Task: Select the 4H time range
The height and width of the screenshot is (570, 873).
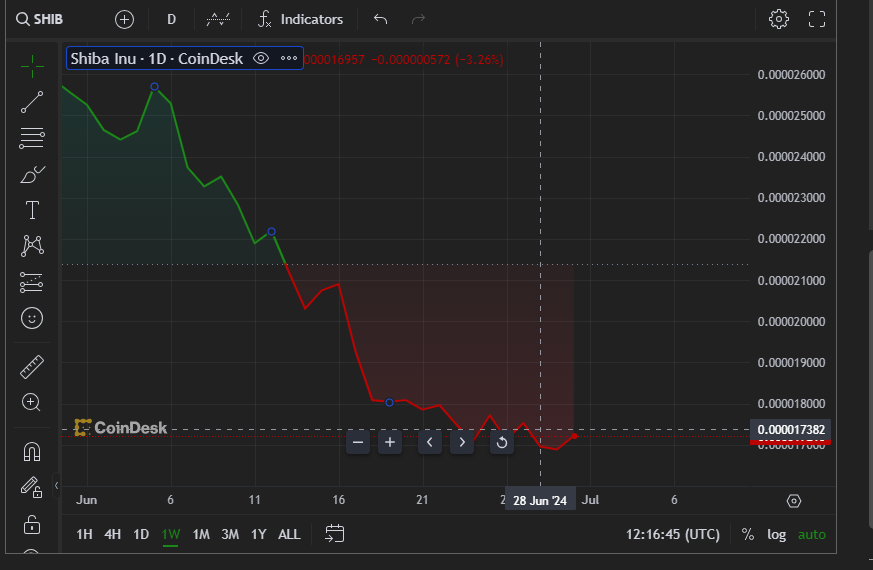Action: click(x=112, y=534)
